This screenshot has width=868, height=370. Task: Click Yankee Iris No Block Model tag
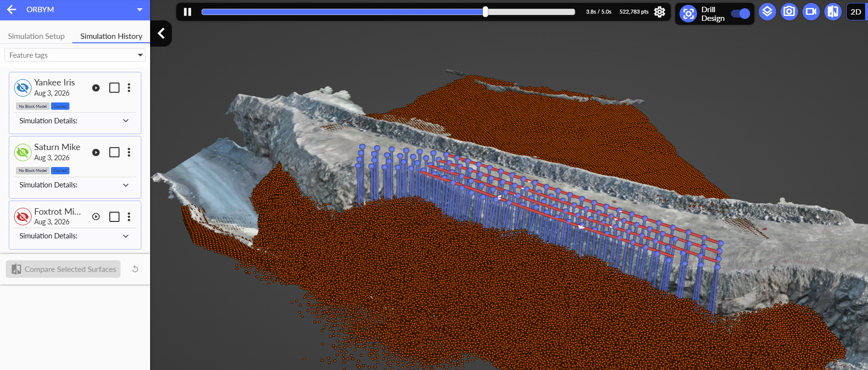tap(33, 106)
